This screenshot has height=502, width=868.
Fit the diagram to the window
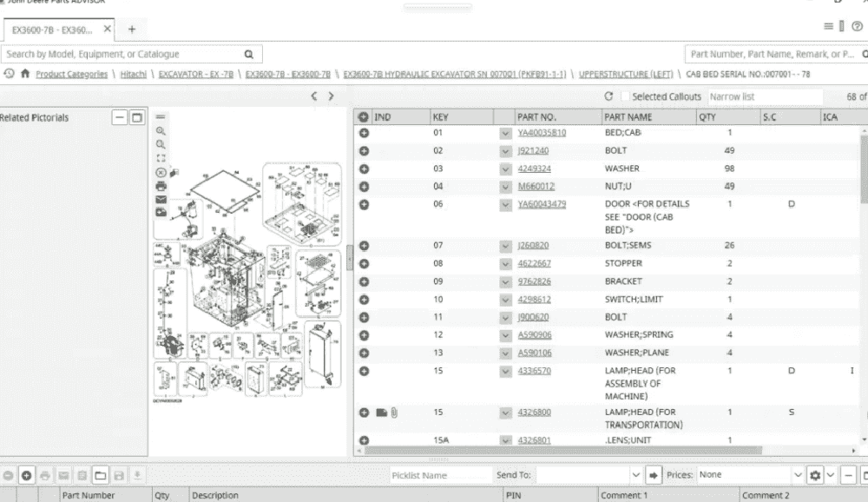[x=161, y=158]
